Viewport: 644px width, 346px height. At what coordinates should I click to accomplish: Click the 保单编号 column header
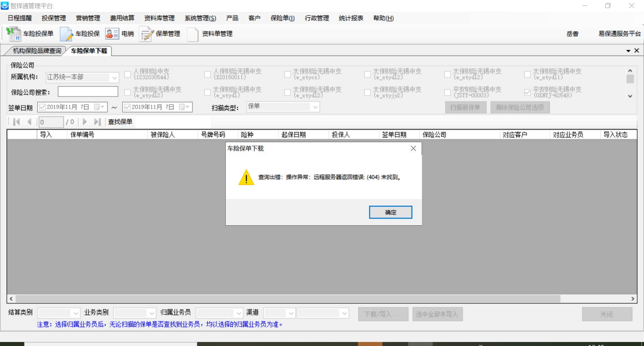point(107,134)
